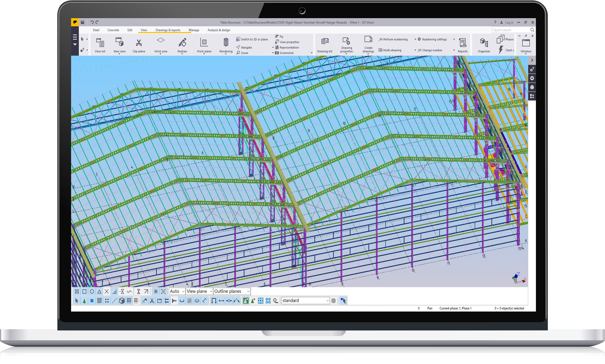Open the Analysis & design tab

219,30
